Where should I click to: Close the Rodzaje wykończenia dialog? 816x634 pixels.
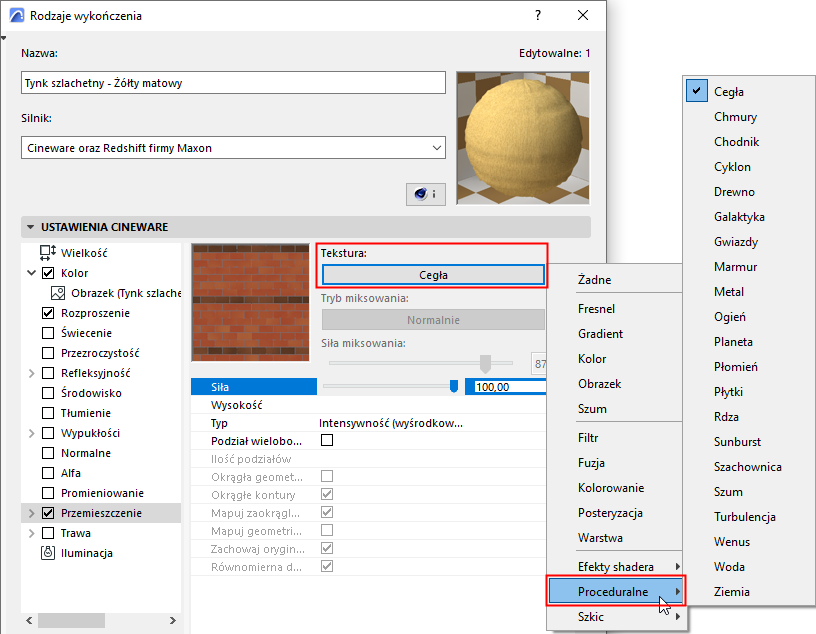583,16
